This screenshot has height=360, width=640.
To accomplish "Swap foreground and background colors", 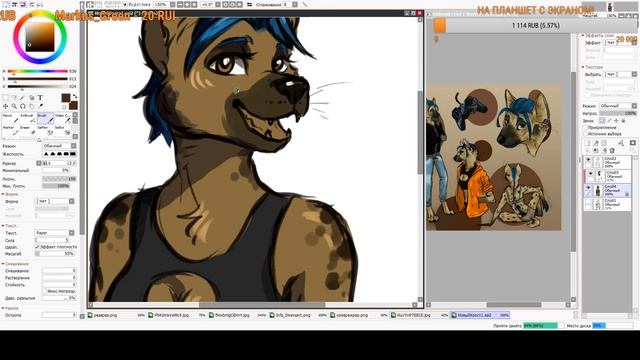I will click(75, 96).
